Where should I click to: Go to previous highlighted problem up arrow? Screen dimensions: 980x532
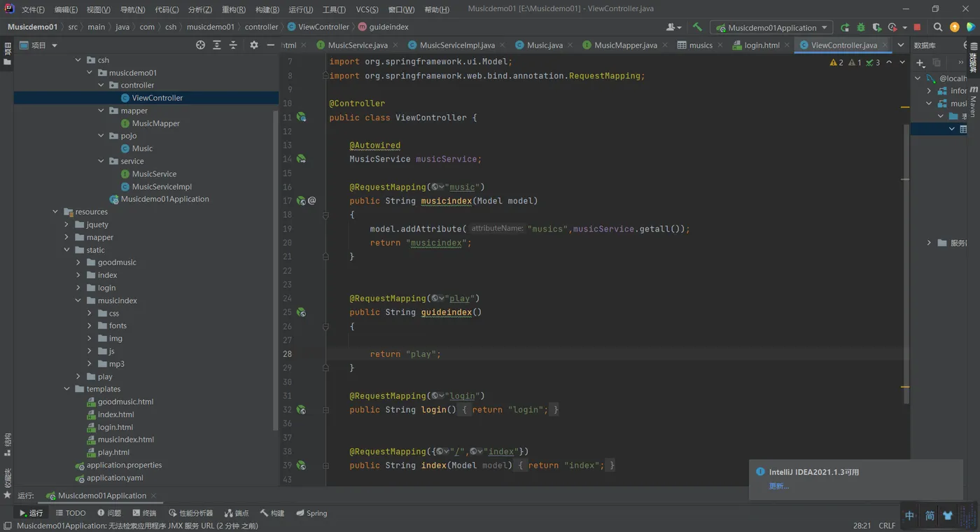pyautogui.click(x=889, y=62)
